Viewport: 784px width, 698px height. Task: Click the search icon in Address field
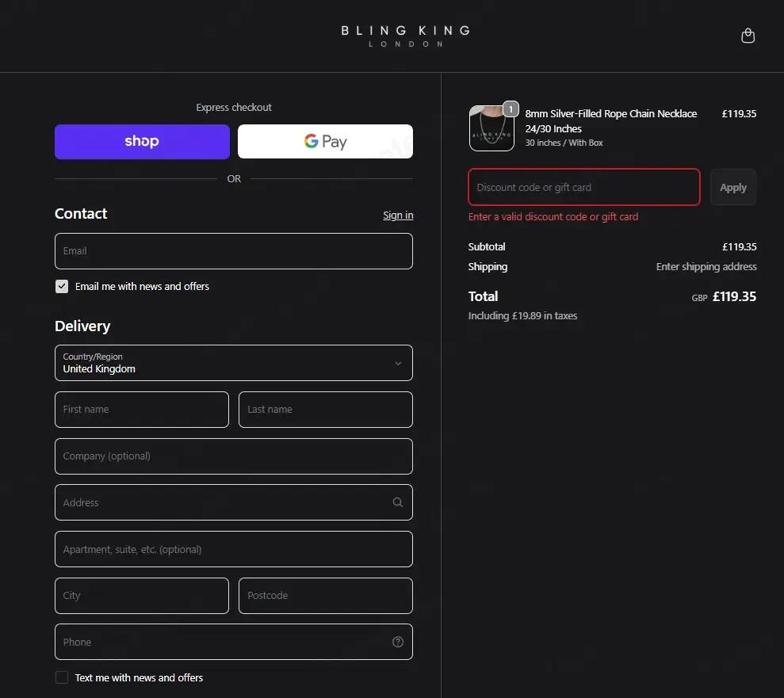397,502
